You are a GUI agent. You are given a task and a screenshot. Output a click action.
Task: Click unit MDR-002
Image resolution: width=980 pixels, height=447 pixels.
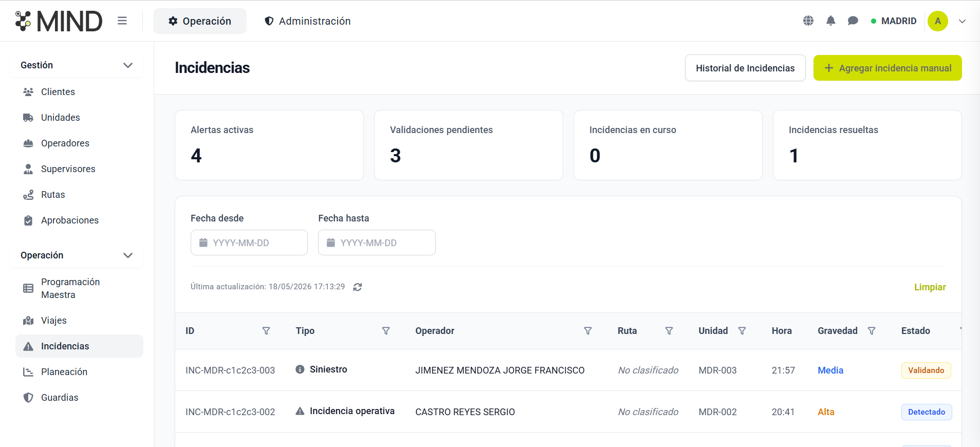point(717,412)
